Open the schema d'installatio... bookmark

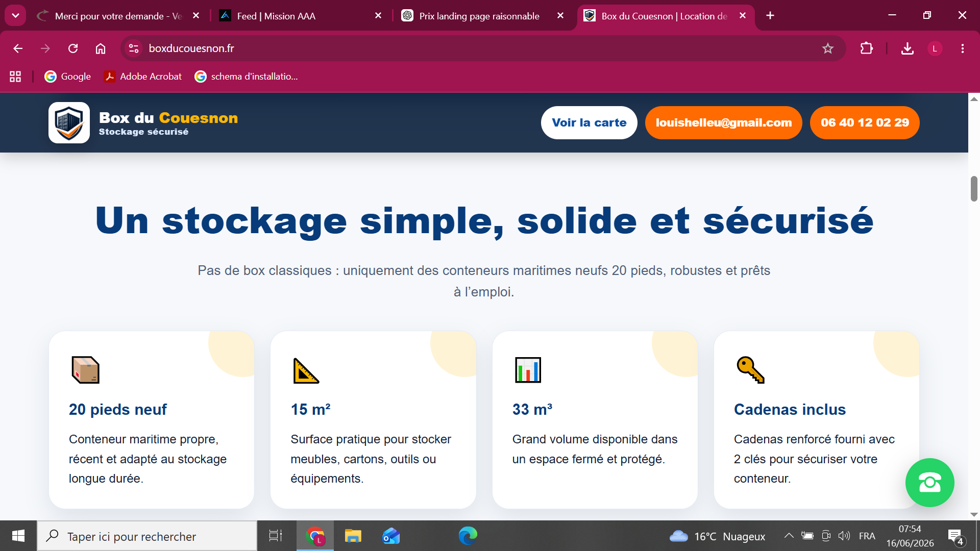[x=246, y=77]
